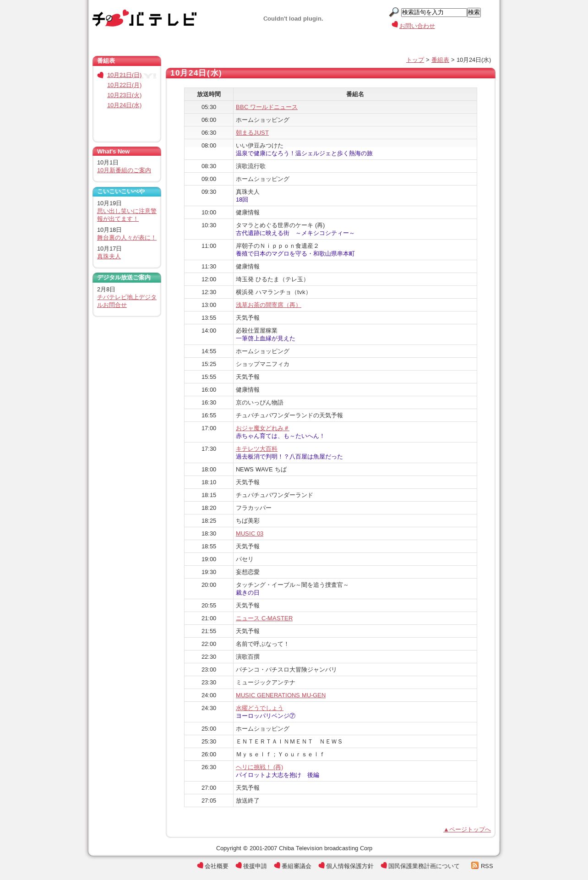
Task: Click デジタル放送ご案内 sidebar header
Action: tap(127, 278)
